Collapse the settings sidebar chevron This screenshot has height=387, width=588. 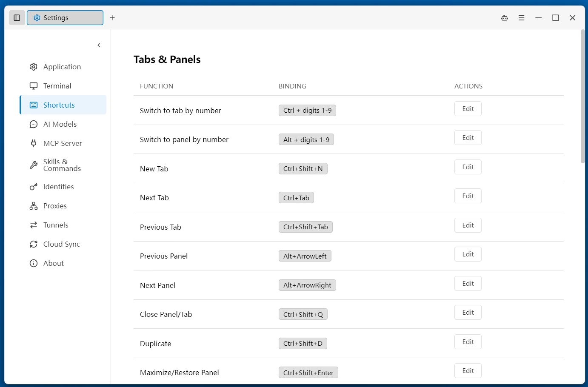(99, 45)
